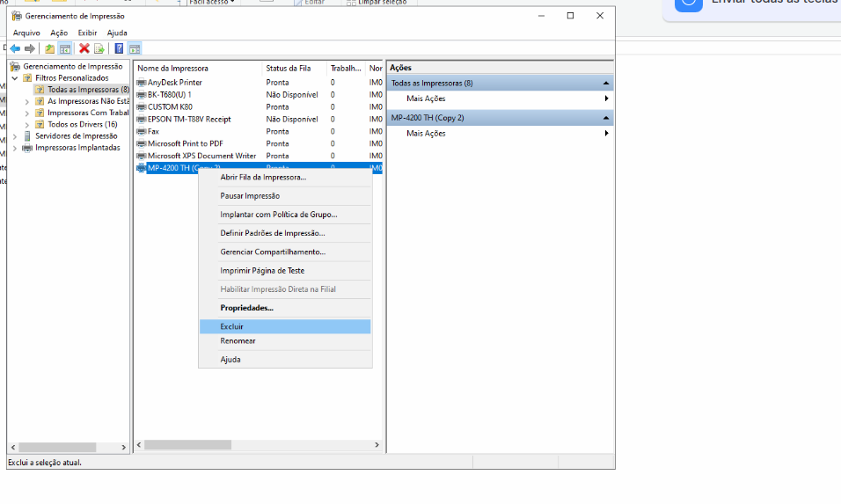Expand the Impressoras Implantadas tree node

pos(15,148)
